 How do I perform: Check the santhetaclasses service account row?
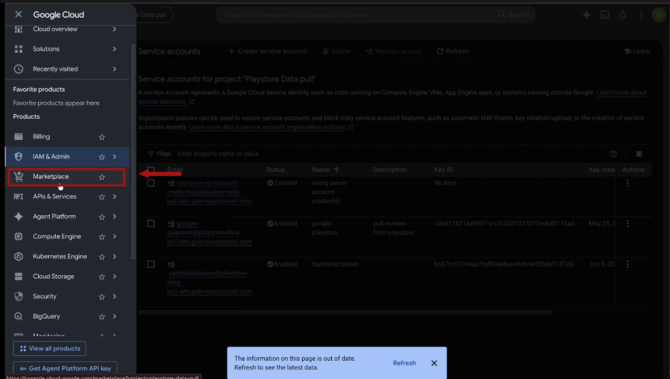[x=151, y=264]
